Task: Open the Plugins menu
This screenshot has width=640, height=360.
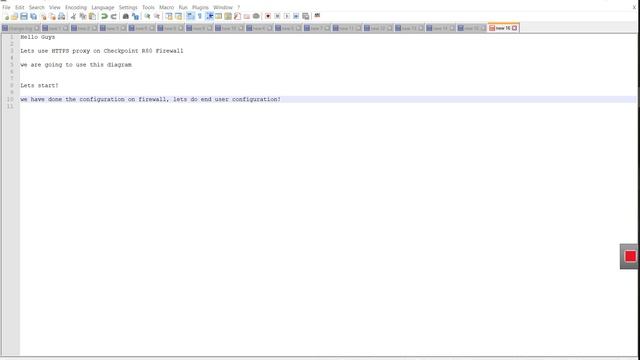Action: pyautogui.click(x=200, y=7)
